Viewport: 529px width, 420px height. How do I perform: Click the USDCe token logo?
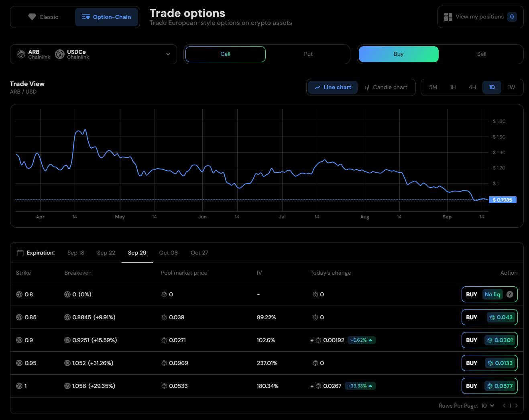(x=60, y=54)
